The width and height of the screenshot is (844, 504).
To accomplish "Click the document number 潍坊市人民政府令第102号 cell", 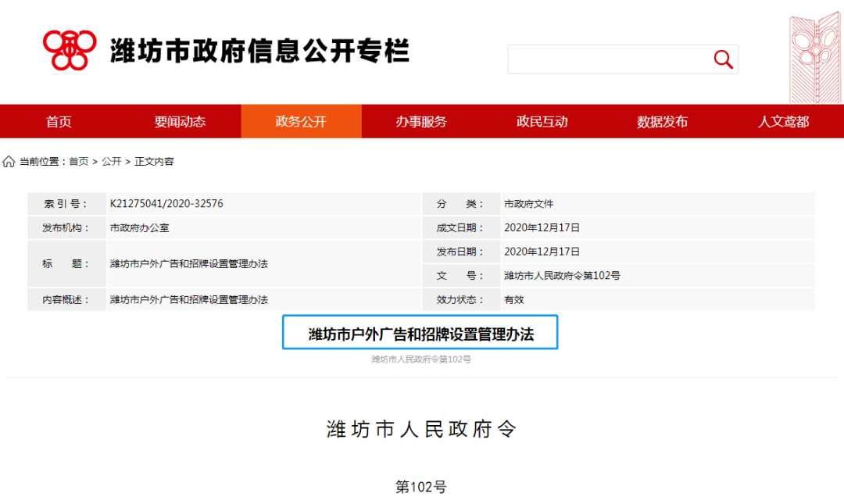I will [x=562, y=276].
